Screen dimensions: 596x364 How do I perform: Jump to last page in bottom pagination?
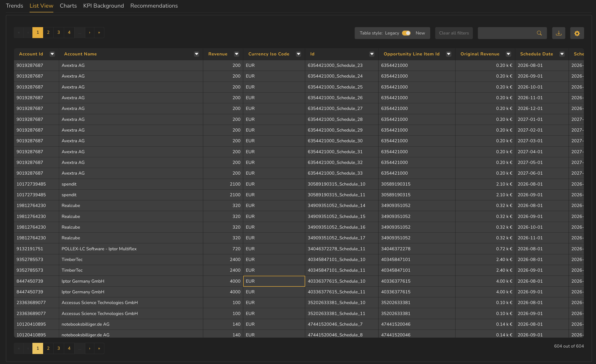[x=99, y=348]
